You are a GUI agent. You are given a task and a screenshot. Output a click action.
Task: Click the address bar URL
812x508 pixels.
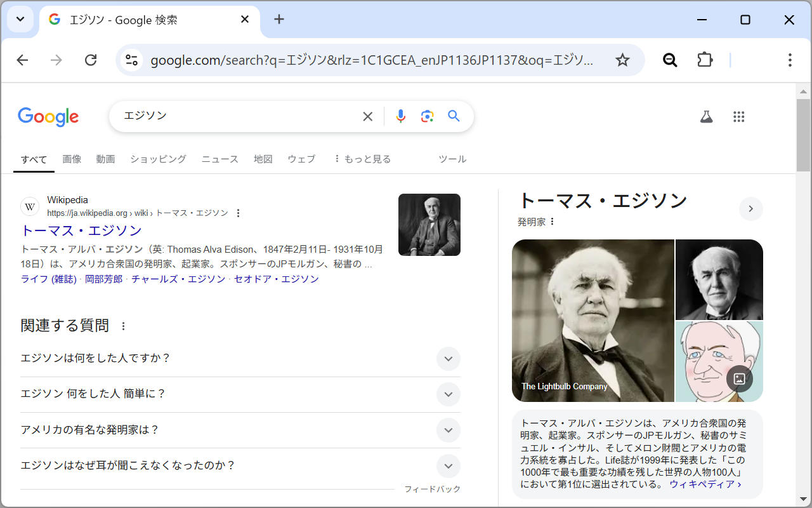pyautogui.click(x=372, y=60)
